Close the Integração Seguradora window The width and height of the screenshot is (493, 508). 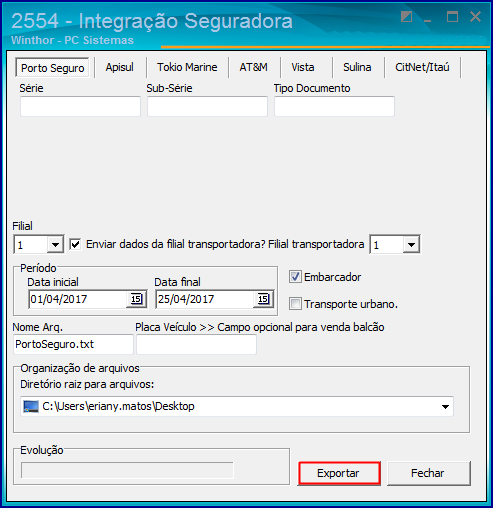pyautogui.click(x=475, y=17)
